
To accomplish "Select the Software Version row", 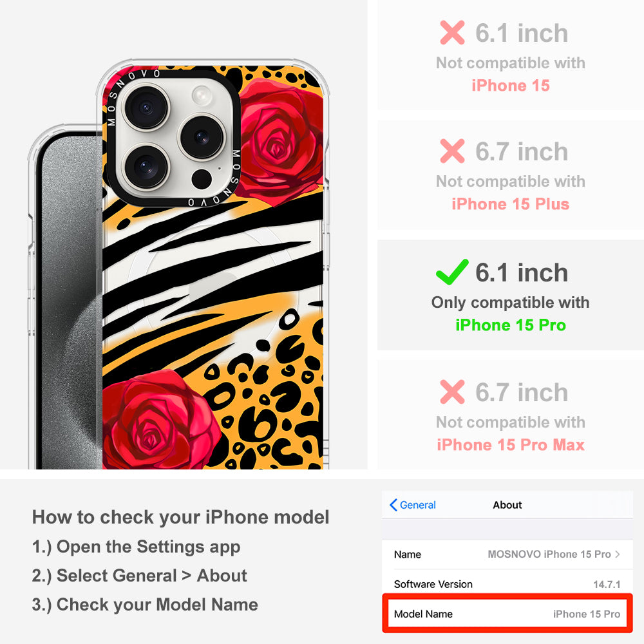I will [507, 584].
